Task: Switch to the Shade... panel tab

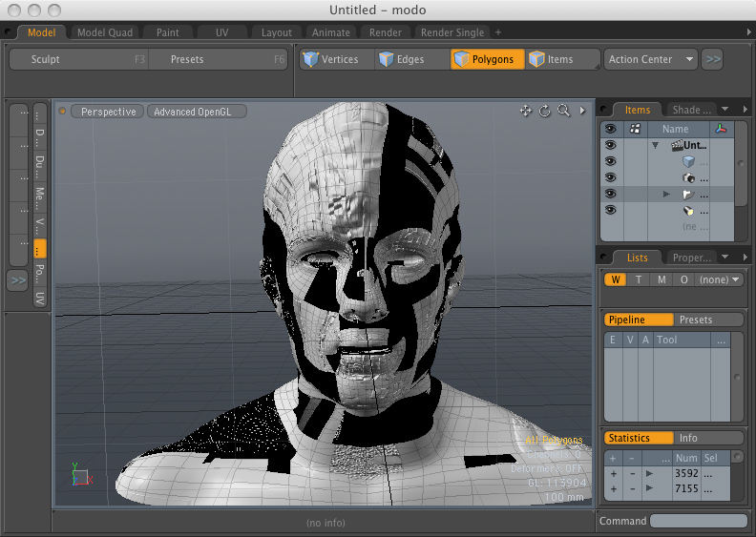Action: point(691,110)
